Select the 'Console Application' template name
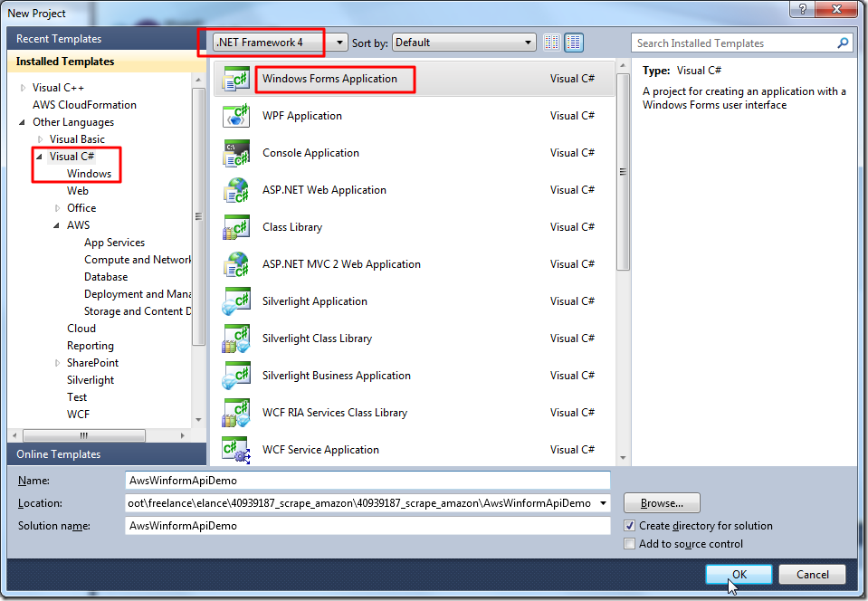 click(310, 153)
